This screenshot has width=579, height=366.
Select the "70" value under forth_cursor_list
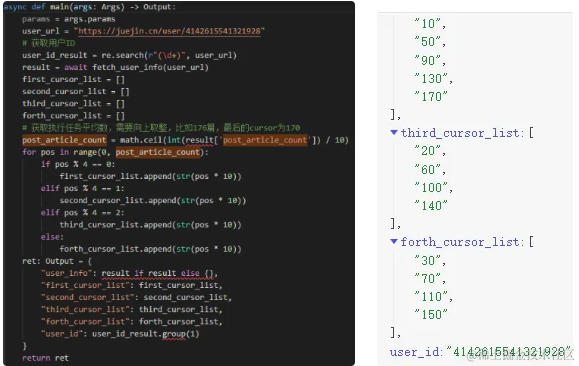click(429, 279)
